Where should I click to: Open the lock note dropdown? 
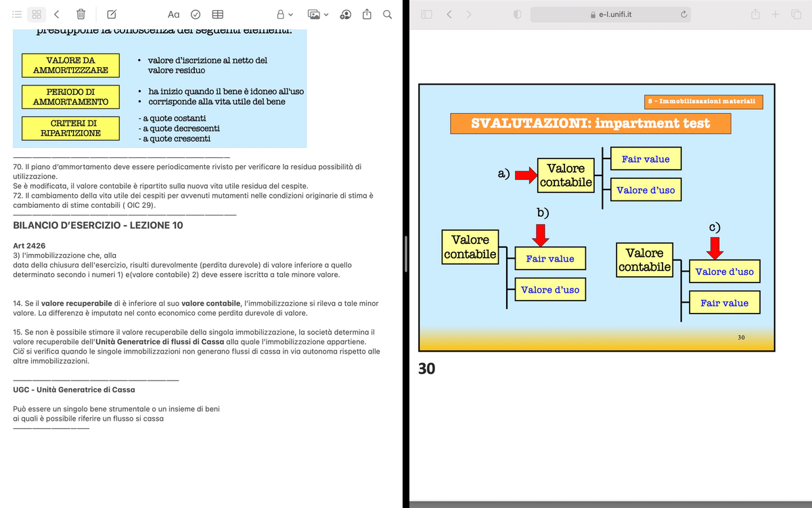pyautogui.click(x=284, y=14)
